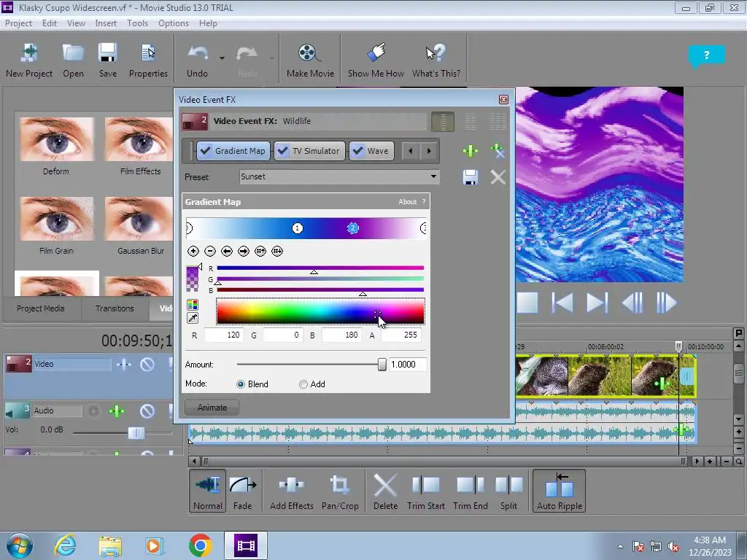
Task: Open the Edit menu
Action: [49, 23]
